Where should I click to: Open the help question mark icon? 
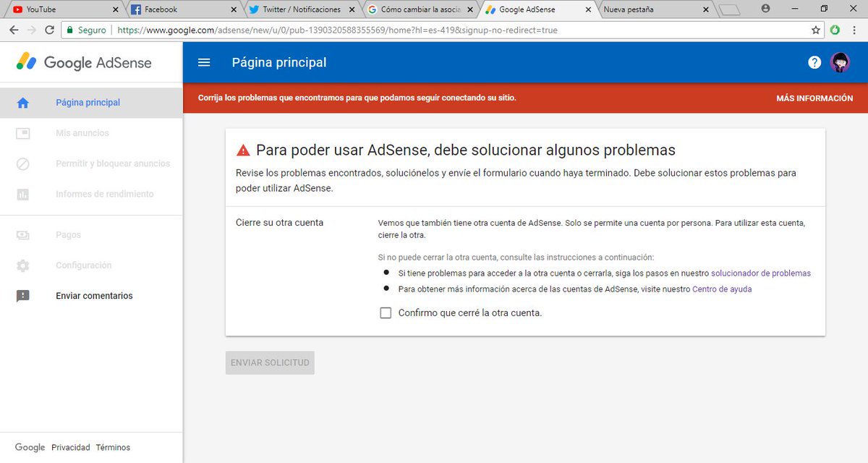click(814, 62)
